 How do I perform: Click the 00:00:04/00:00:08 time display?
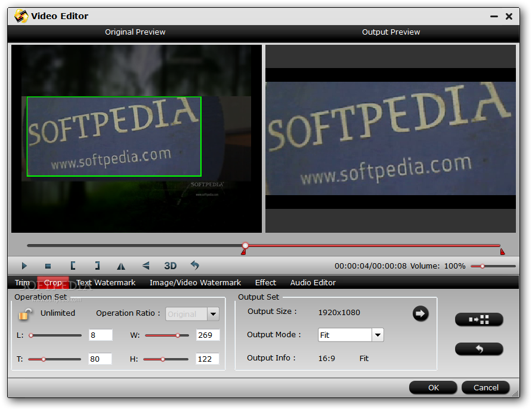tap(370, 266)
